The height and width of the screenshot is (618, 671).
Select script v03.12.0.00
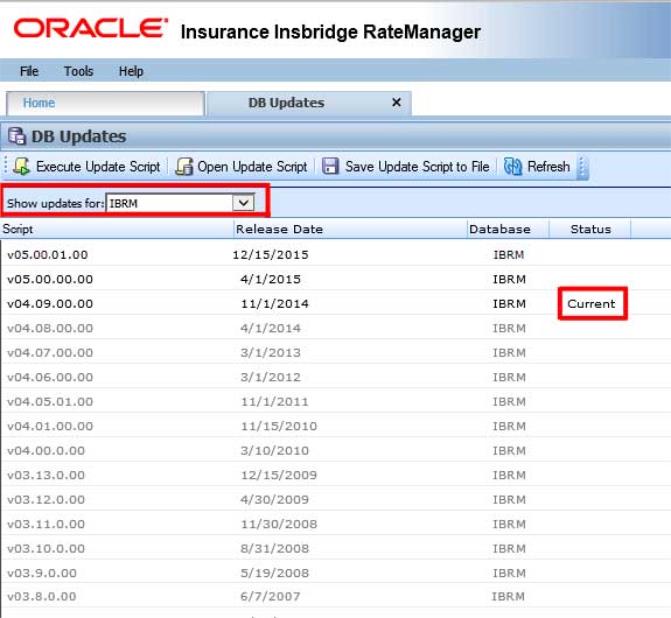46,499
